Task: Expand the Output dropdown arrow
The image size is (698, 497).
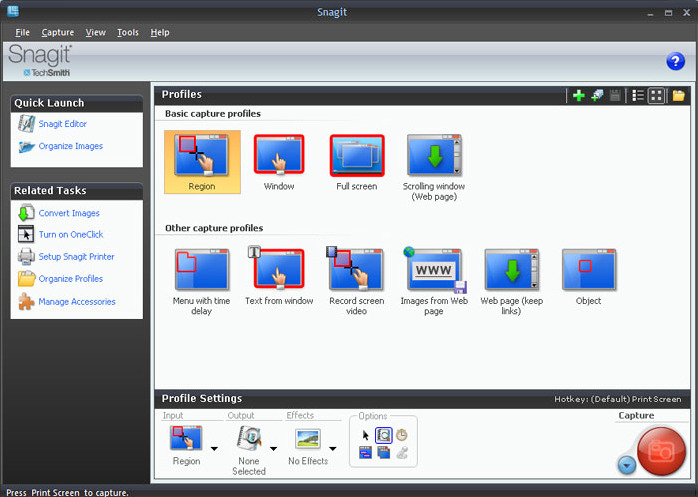Action: [273, 448]
